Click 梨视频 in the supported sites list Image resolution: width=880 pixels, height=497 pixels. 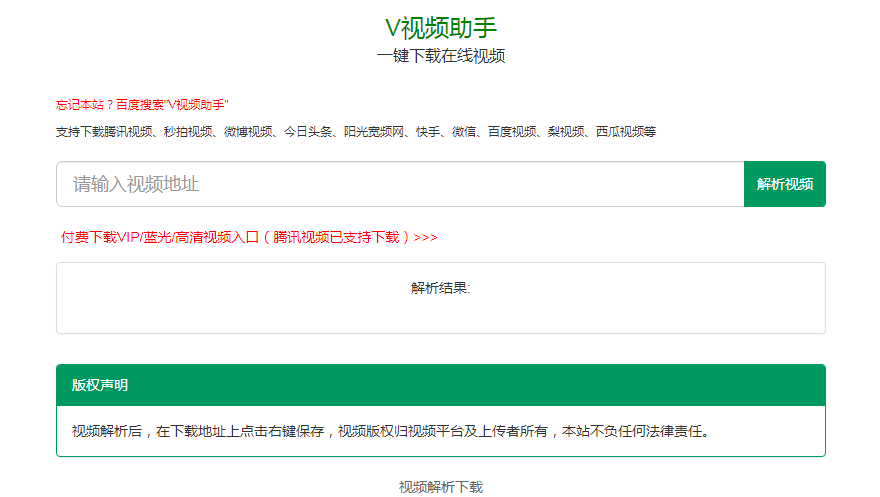[566, 132]
